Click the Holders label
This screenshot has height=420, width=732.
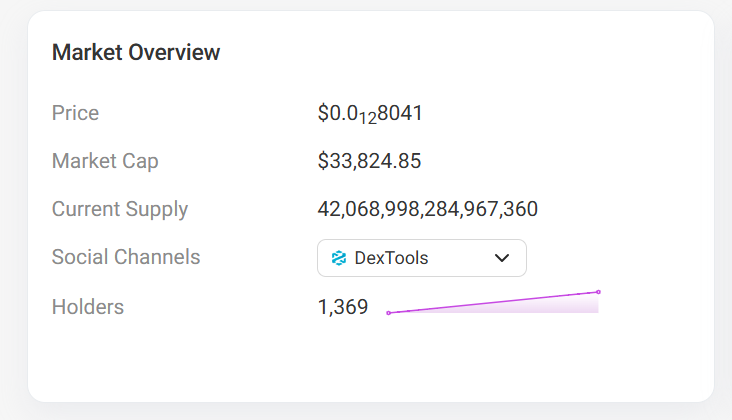[88, 307]
